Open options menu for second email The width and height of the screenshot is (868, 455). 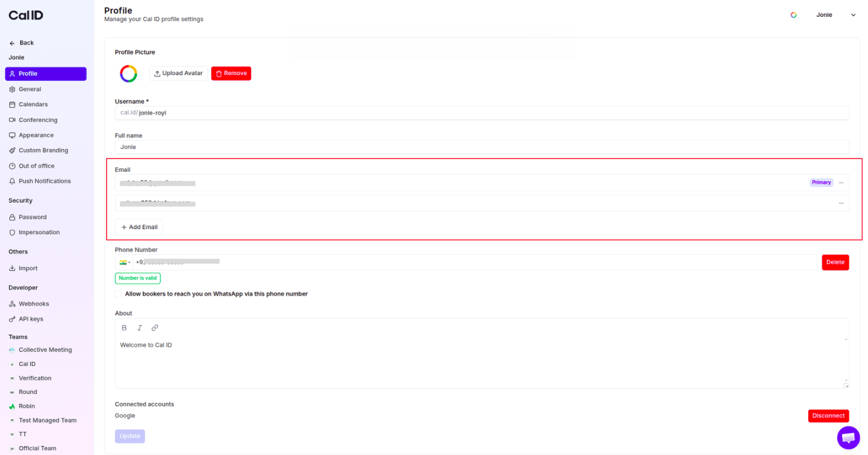point(841,203)
